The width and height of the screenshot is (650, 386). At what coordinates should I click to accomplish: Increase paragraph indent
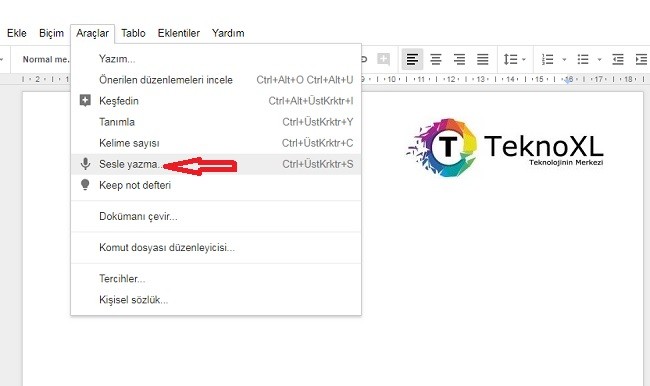(641, 59)
